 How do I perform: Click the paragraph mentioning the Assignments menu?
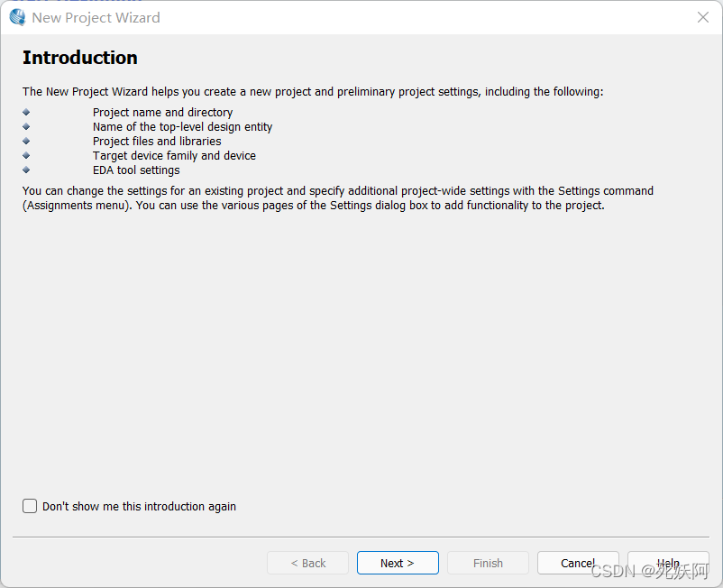[337, 198]
